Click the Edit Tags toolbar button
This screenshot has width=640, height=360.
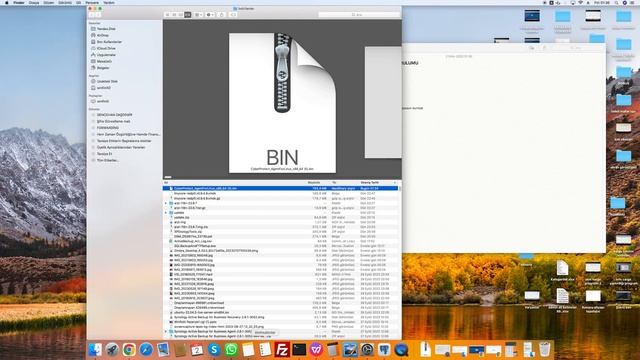233,15
